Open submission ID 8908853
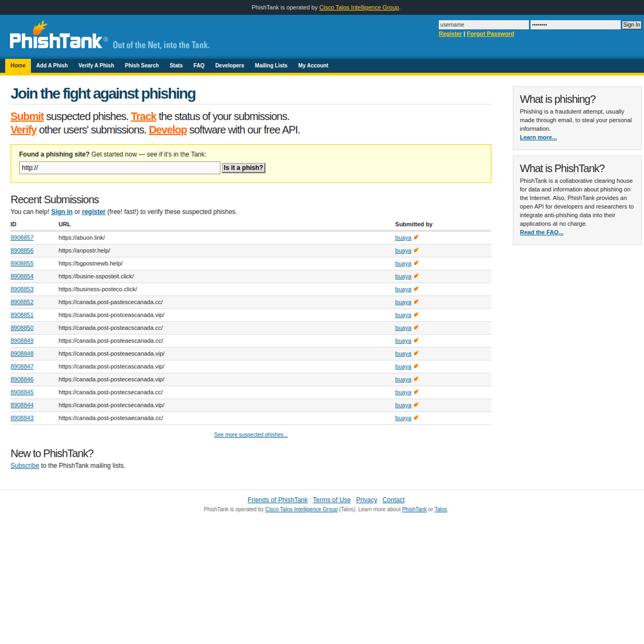The height and width of the screenshot is (644, 644). pyautogui.click(x=22, y=289)
